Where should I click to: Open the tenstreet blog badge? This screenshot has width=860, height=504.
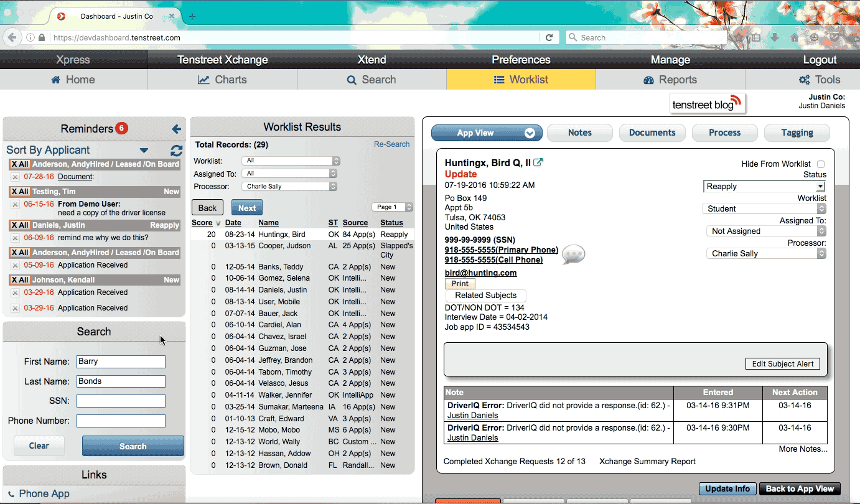708,104
